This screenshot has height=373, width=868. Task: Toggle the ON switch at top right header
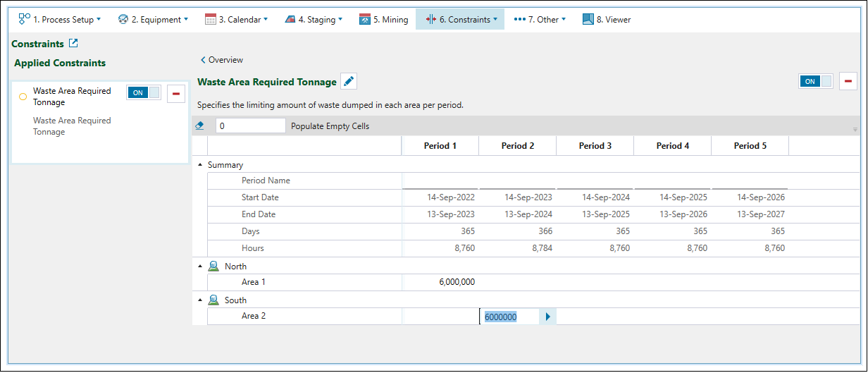point(815,81)
